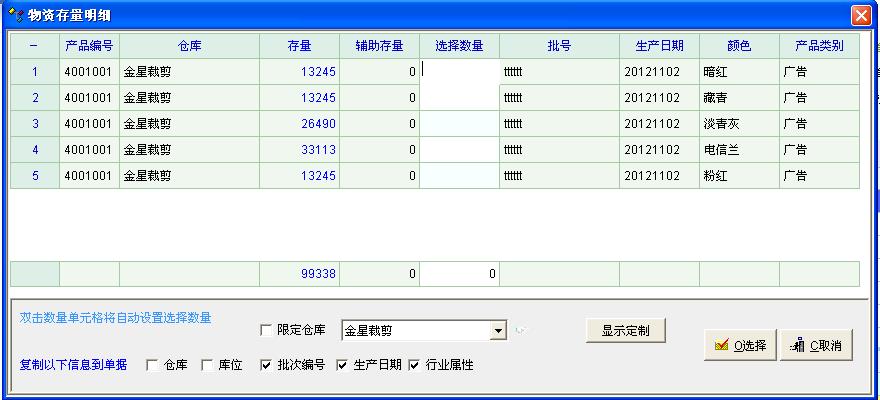Image resolution: width=880 pixels, height=400 pixels.
Task: Click the app icon in the title bar
Action: point(16,14)
